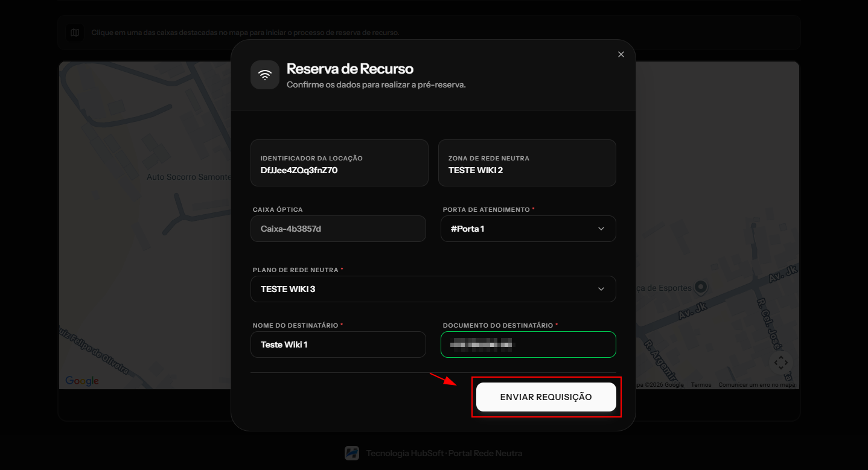
Task: Click the Enviar Requisição button
Action: click(x=546, y=397)
